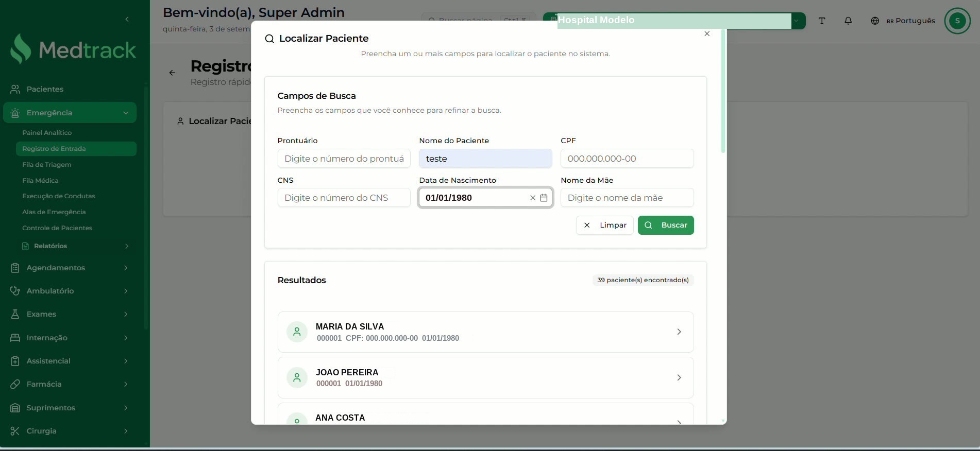Click the dialog's vertical scrollbar
The image size is (980, 451).
[x=723, y=91]
